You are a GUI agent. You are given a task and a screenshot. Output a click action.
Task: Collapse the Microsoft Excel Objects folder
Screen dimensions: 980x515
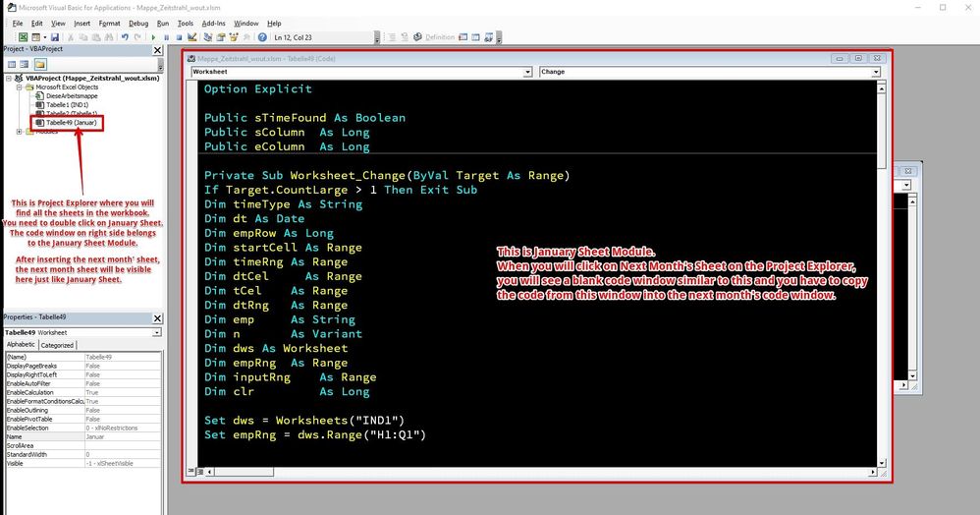click(x=20, y=87)
